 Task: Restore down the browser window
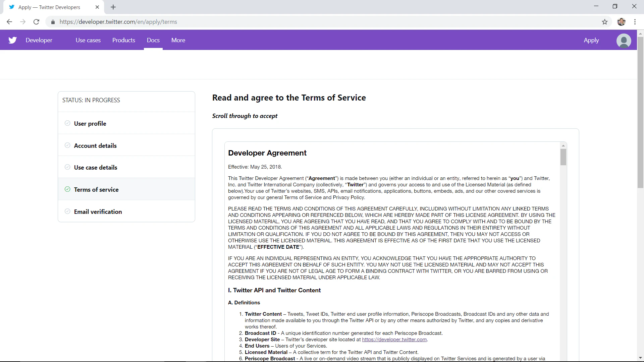click(615, 6)
